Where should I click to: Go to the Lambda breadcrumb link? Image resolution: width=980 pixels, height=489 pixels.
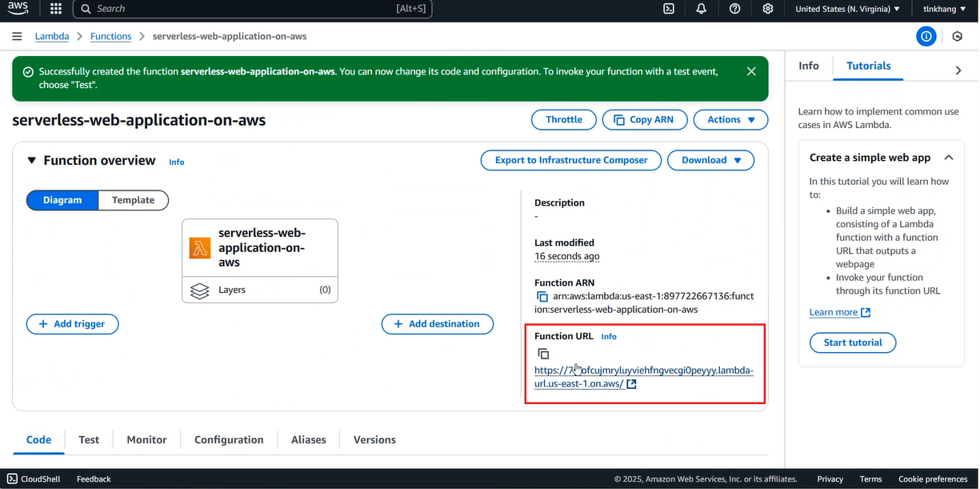click(x=52, y=37)
